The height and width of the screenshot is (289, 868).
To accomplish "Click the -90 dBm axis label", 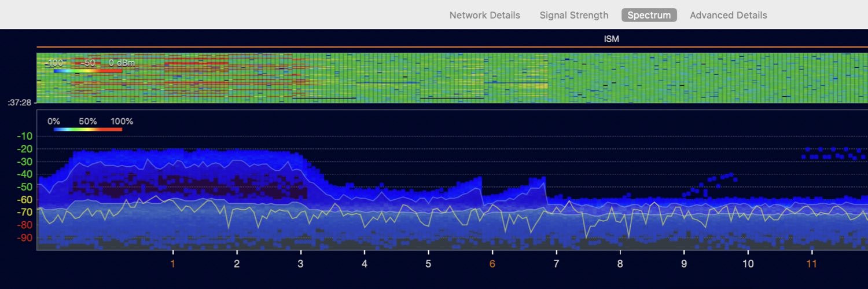I will coord(24,238).
